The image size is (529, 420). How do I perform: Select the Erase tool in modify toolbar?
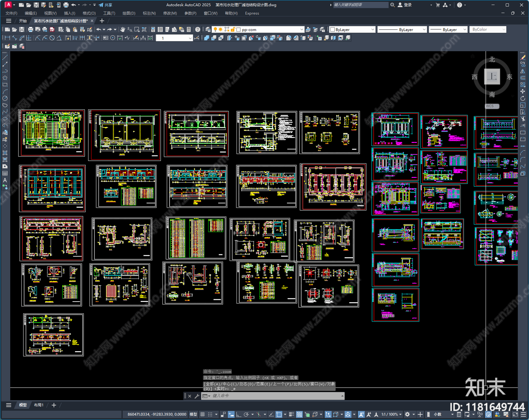(x=523, y=58)
